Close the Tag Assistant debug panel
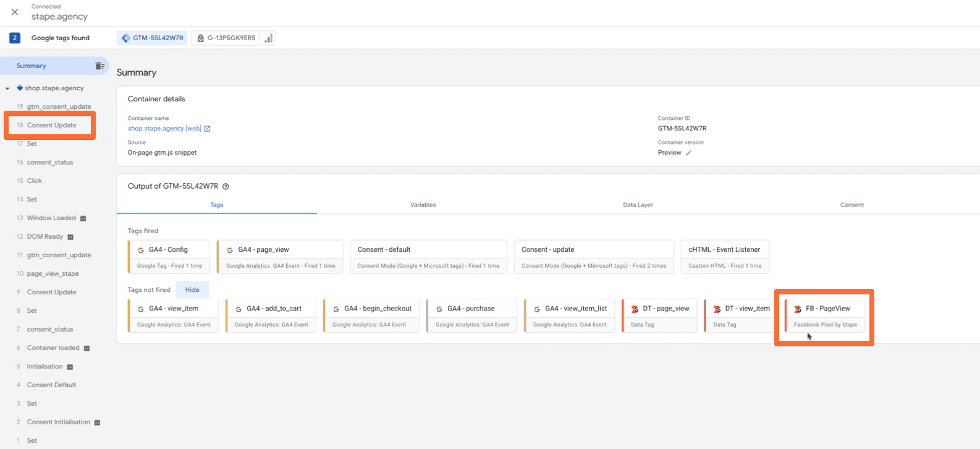The width and height of the screenshot is (980, 449). (15, 12)
